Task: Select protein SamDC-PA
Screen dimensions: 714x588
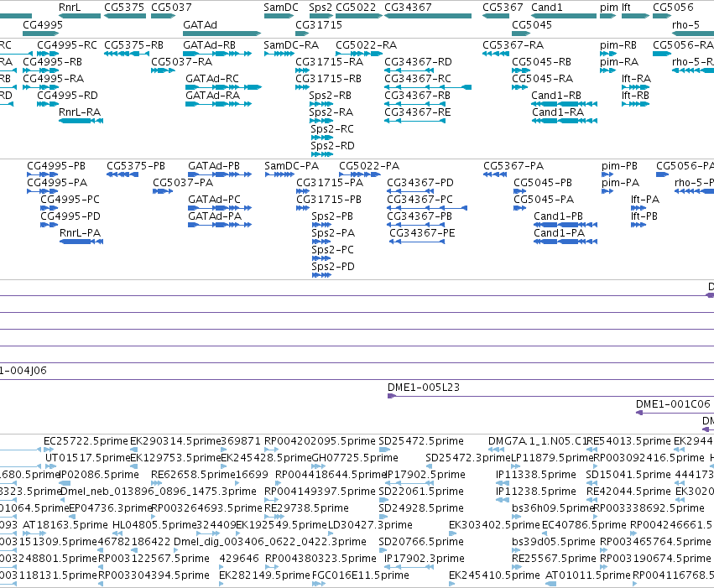Action: tap(292, 166)
